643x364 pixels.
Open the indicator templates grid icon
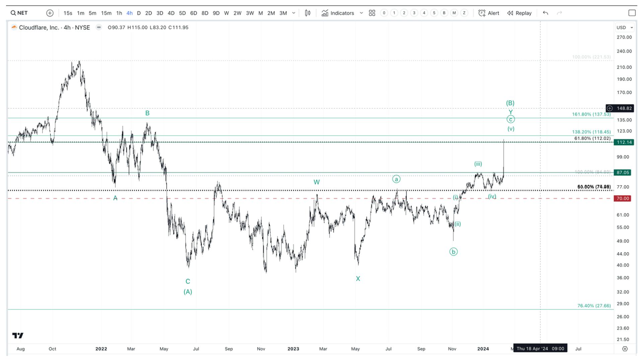(372, 13)
